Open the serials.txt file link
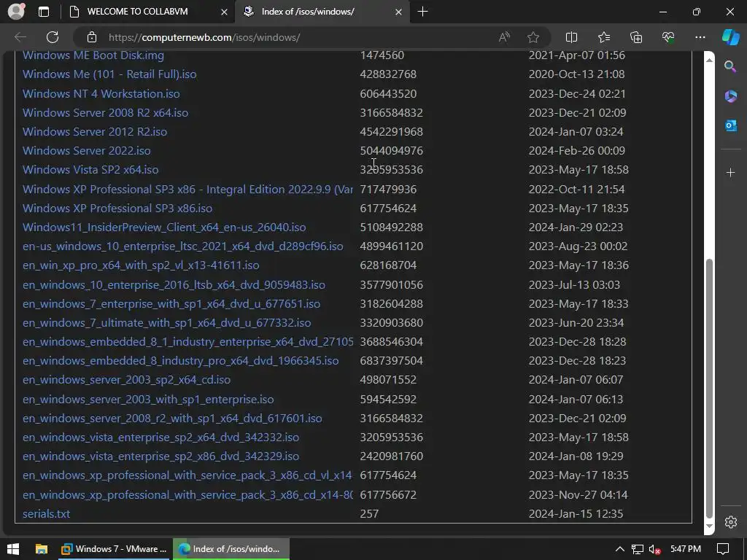 pyautogui.click(x=46, y=515)
